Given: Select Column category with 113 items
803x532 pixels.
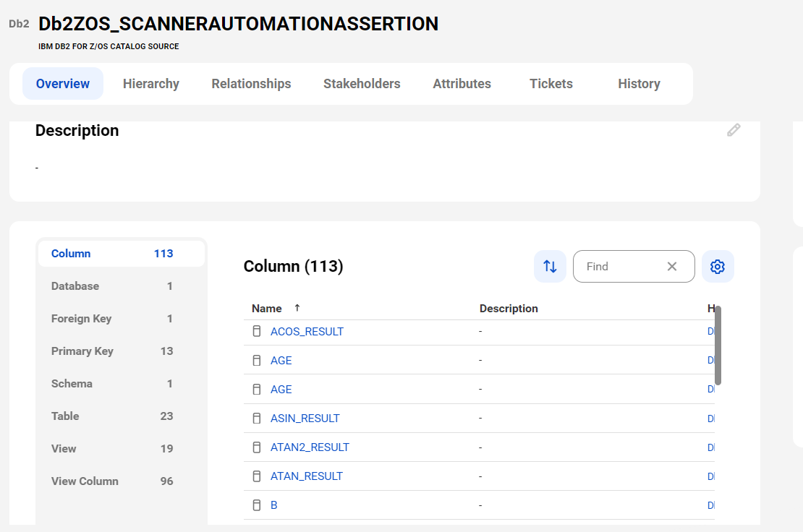Looking at the screenshot, I should (122, 254).
